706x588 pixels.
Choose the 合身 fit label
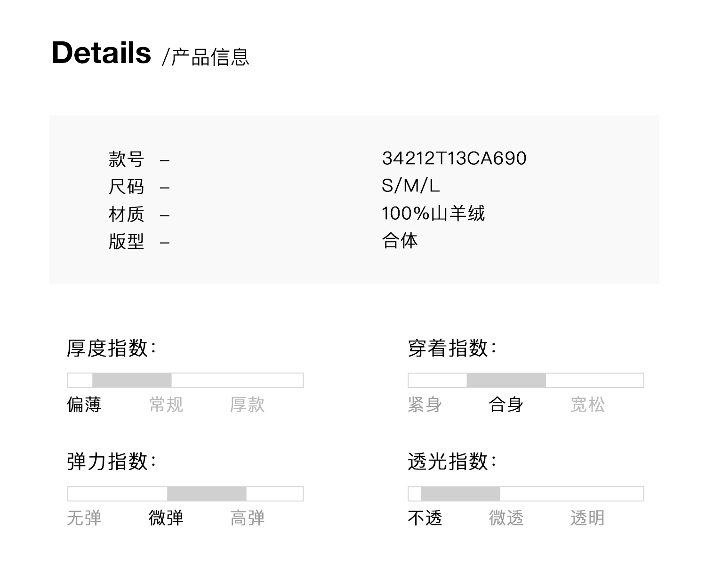(x=506, y=405)
